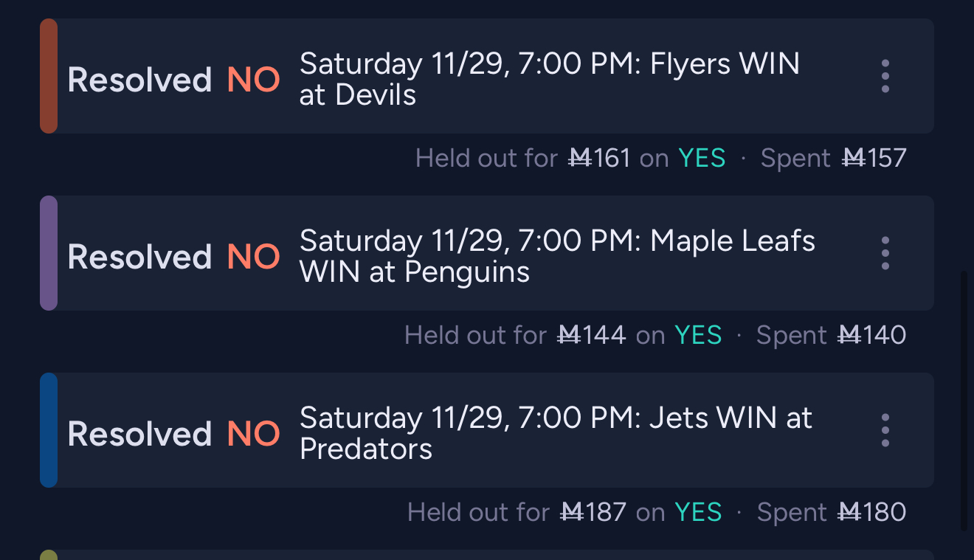Screen dimensions: 974x560
Task: Click purple color bar on Maple Leafs card
Action: 49,253
